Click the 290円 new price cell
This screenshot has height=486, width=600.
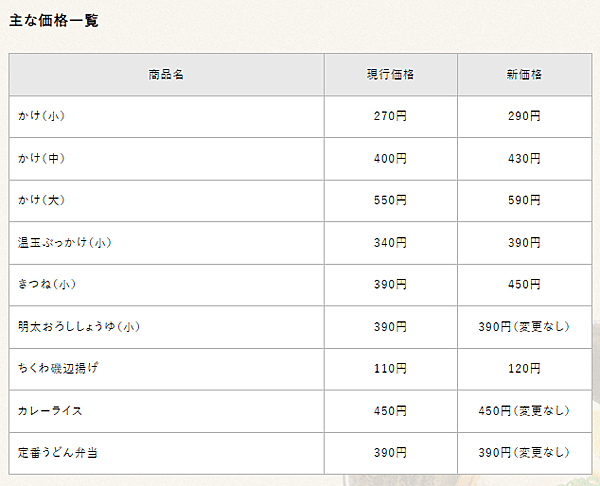point(524,116)
